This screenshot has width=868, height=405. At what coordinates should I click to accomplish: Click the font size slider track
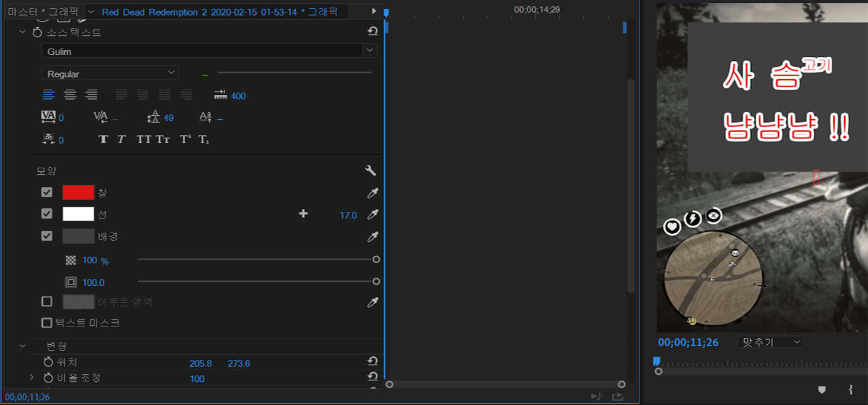point(295,72)
